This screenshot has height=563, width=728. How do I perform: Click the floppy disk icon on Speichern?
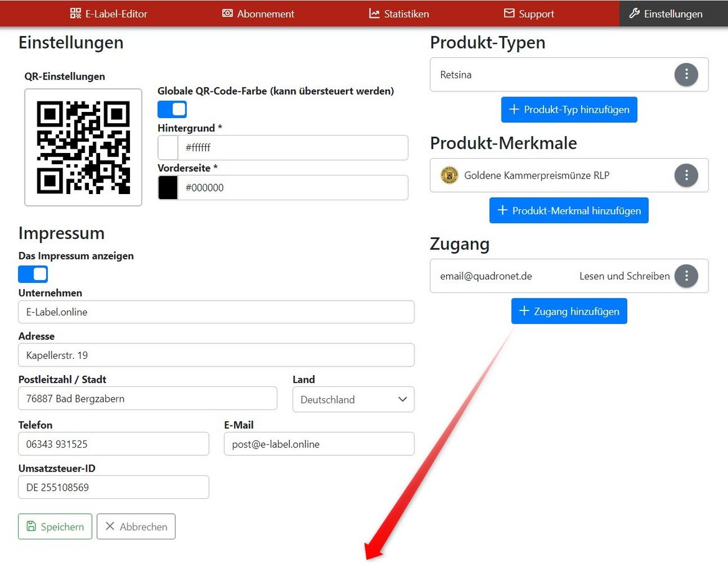pyautogui.click(x=31, y=526)
